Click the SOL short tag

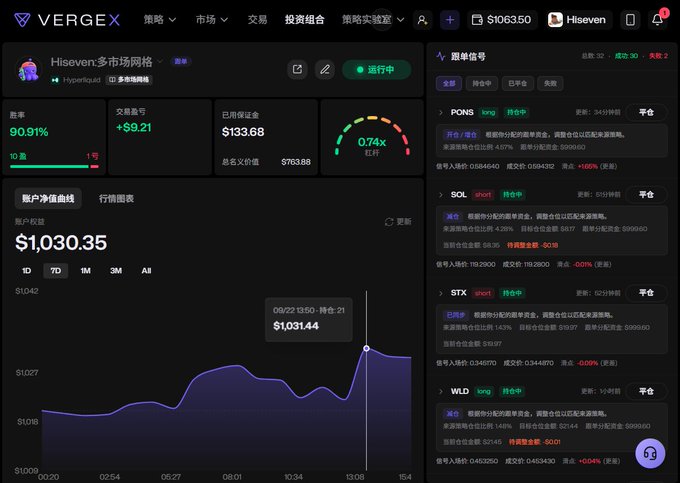tap(483, 195)
